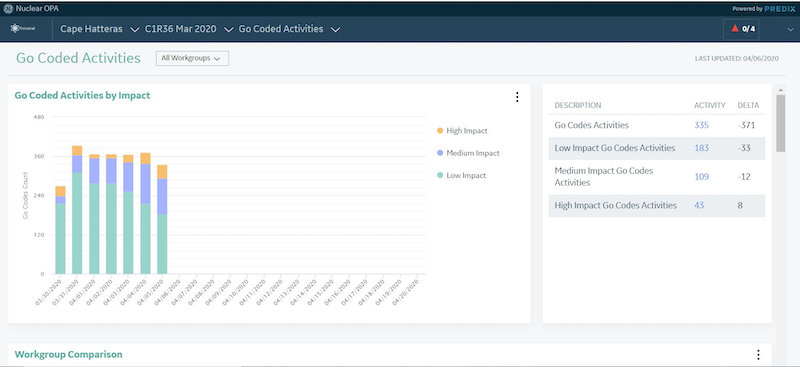
Task: Click the GE logo icon
Action: [x=8, y=9]
